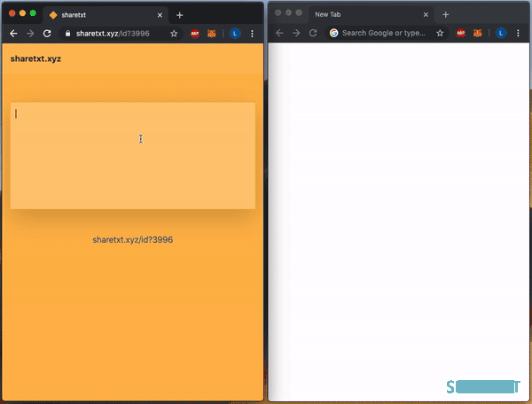Select the sharetxt tab
Viewport: 532px width, 404px height.
point(106,15)
